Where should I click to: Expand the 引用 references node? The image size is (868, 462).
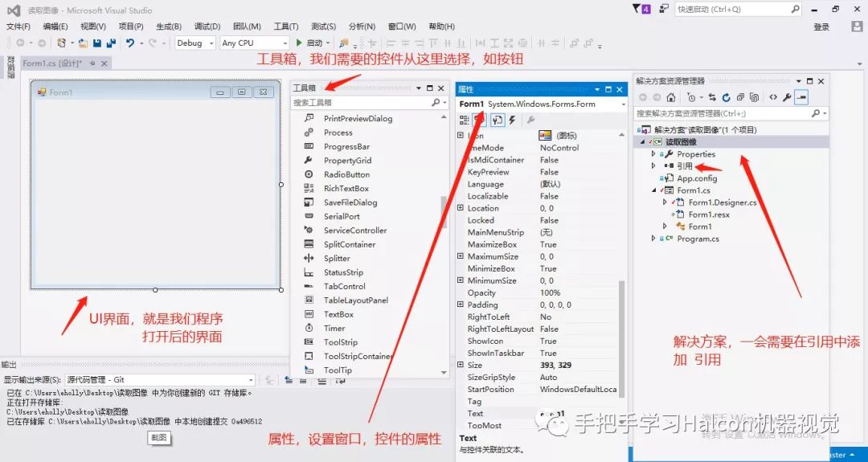(x=653, y=166)
